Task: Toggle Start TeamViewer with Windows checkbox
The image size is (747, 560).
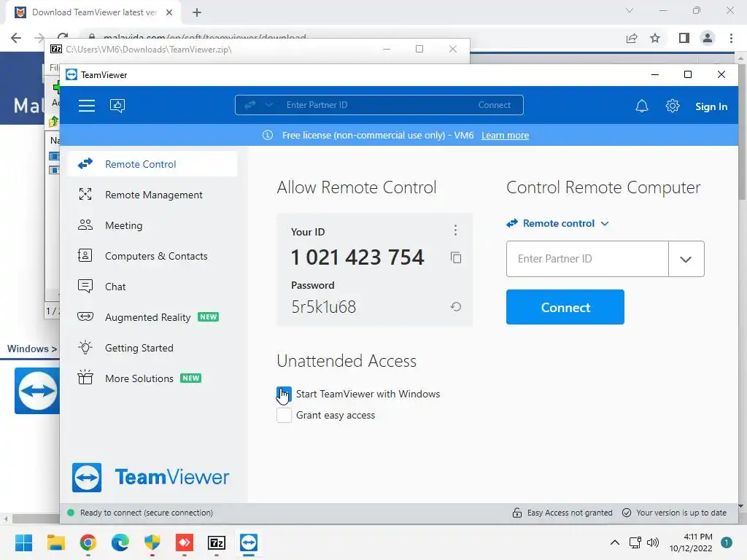Action: (x=284, y=394)
